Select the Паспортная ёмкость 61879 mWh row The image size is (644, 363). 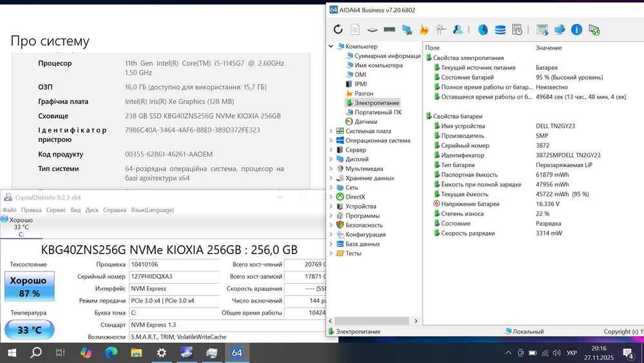click(x=533, y=175)
